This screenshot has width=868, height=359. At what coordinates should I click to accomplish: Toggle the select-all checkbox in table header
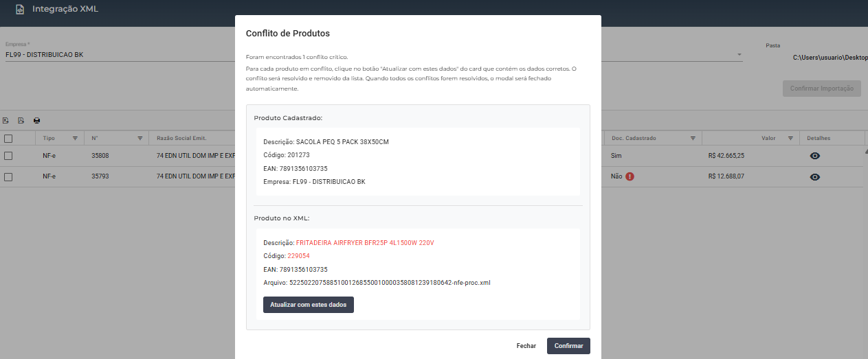(x=8, y=138)
